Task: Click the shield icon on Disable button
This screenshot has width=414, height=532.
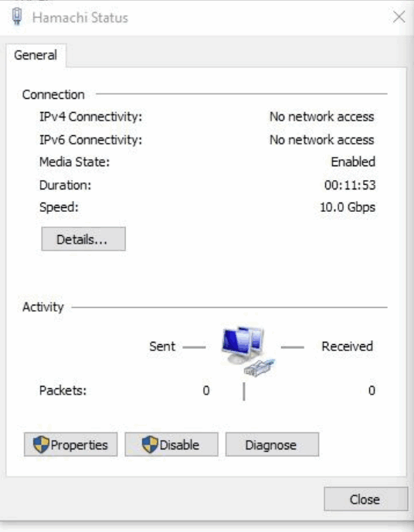Action: coord(150,445)
